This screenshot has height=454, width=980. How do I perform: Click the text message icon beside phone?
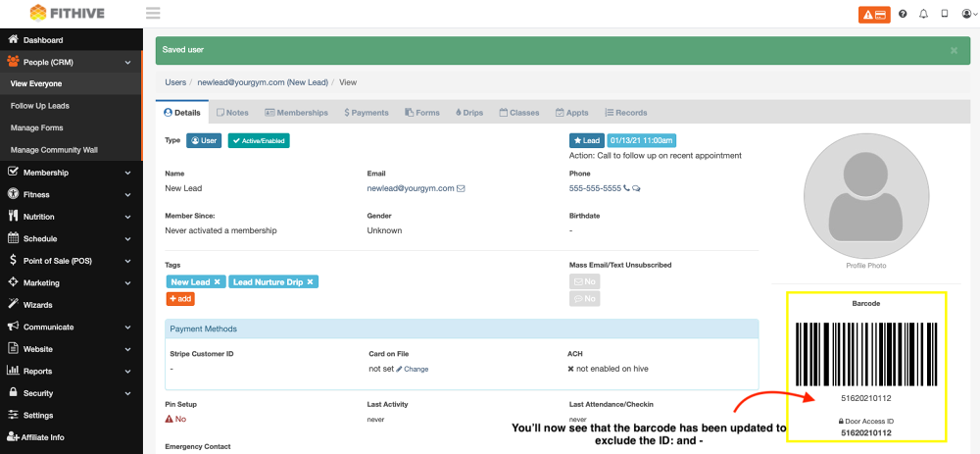click(636, 188)
